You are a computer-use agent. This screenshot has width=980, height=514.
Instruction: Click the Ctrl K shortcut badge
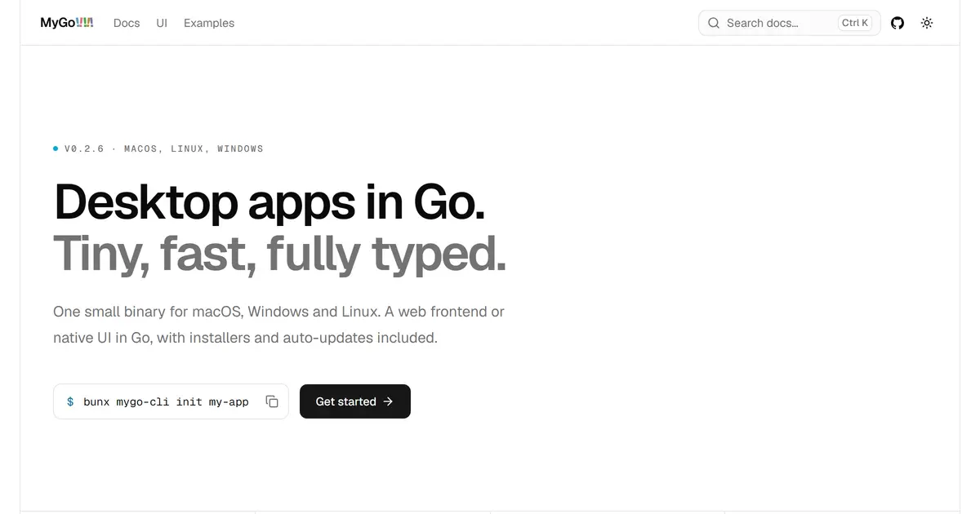(855, 23)
